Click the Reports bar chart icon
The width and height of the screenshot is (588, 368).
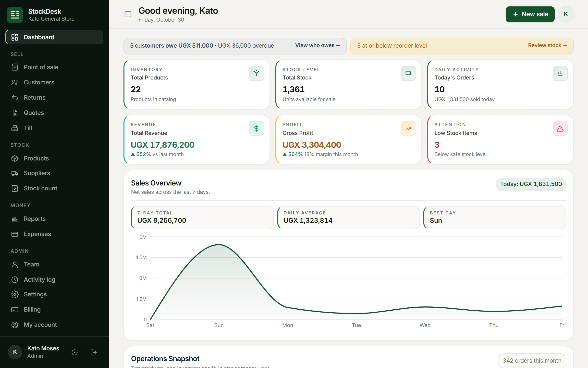click(x=15, y=219)
